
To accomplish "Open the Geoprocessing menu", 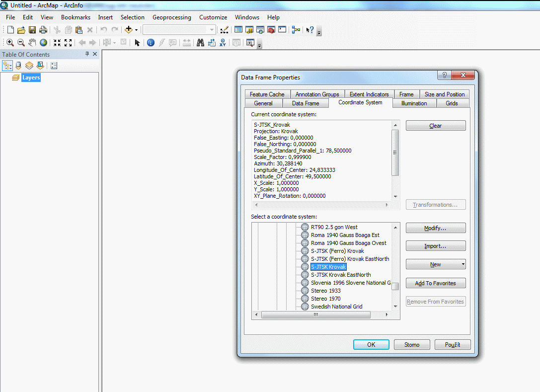I will tap(172, 17).
